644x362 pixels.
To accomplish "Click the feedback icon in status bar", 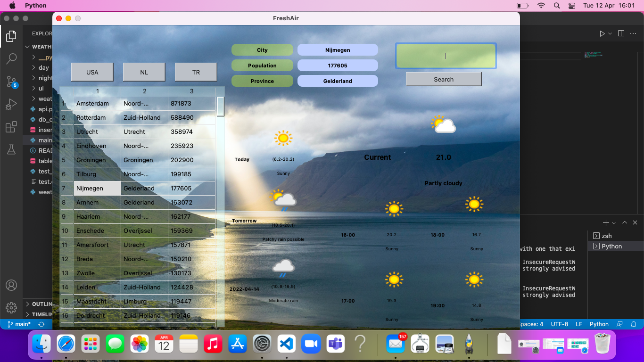I will (619, 324).
